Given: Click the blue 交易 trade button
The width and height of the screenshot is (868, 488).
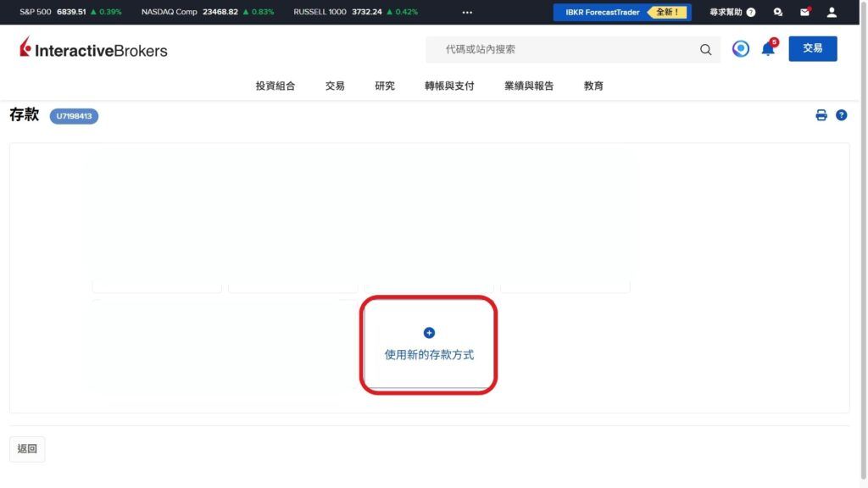Looking at the screenshot, I should [812, 48].
